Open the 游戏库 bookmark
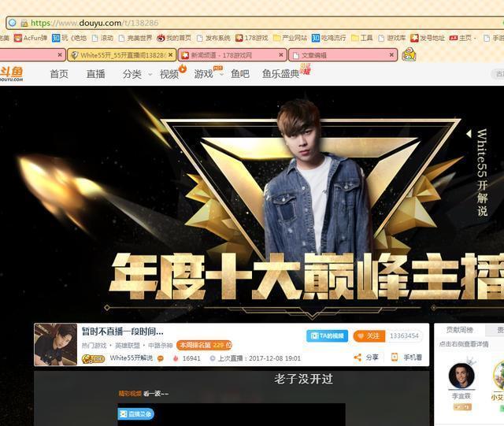Image resolution: width=504 pixels, height=426 pixels. point(392,38)
